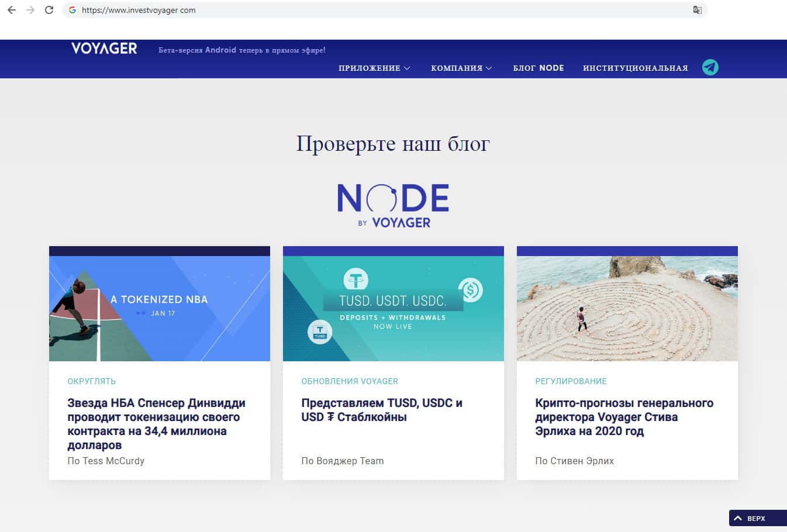Image resolution: width=787 pixels, height=532 pixels.
Task: Click the NODE by Voyager logo
Action: pyautogui.click(x=393, y=205)
